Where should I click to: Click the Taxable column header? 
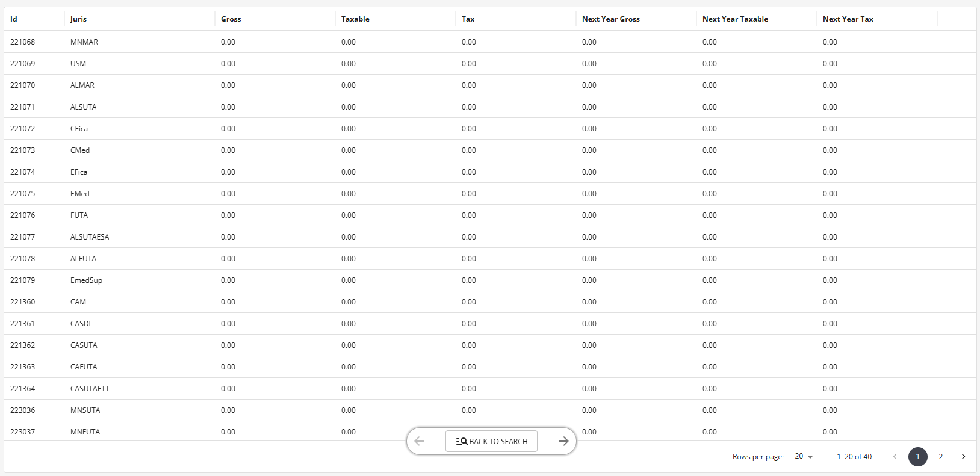click(355, 19)
